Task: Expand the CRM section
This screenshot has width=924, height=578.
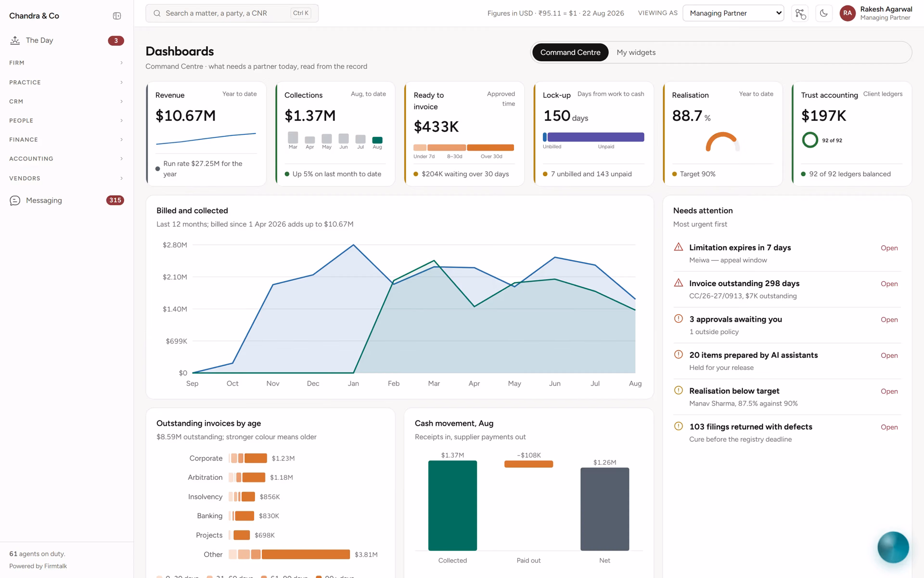Action: click(66, 102)
